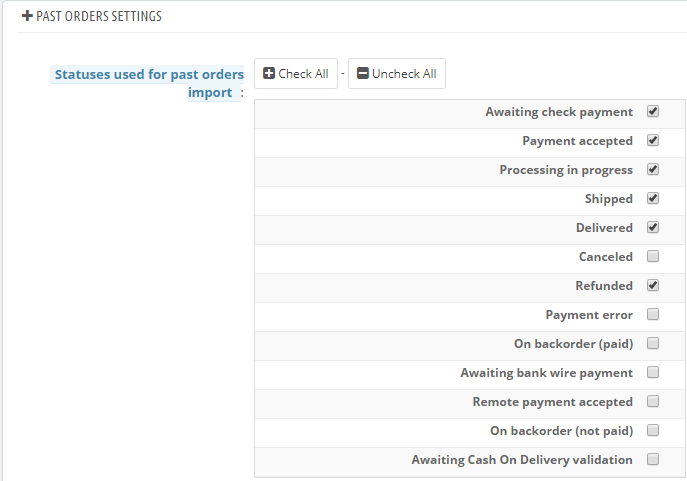
Task: Click the Check All button
Action: pyautogui.click(x=296, y=74)
